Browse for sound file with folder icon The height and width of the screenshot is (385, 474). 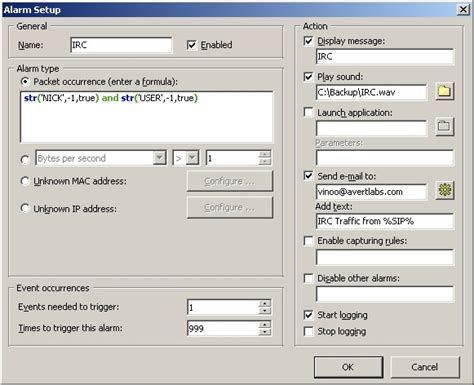(444, 91)
